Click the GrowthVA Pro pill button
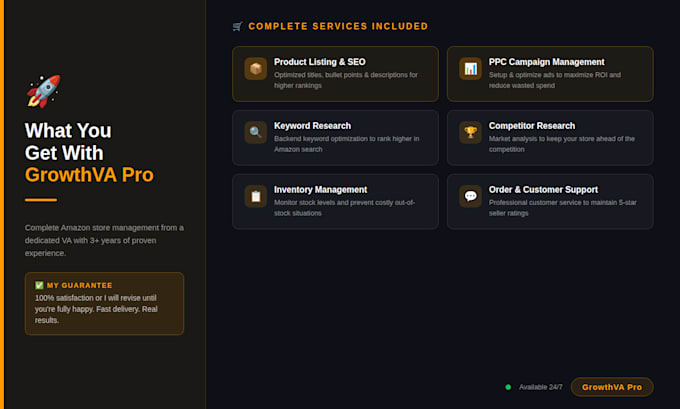Screen dimensions: 680x409 tap(612, 387)
